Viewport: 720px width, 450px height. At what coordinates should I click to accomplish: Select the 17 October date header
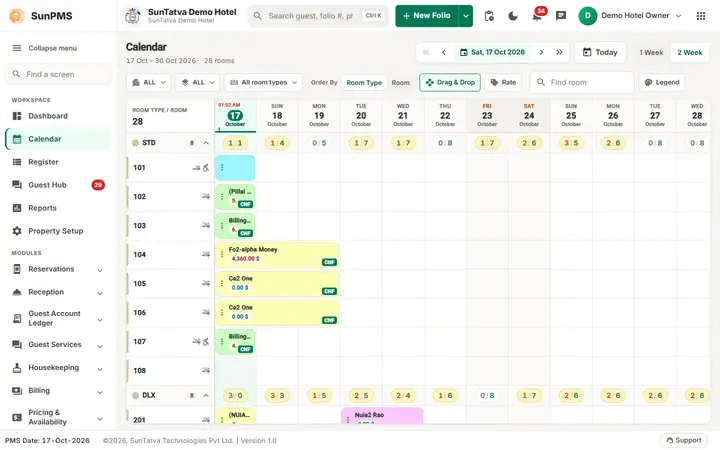235,115
